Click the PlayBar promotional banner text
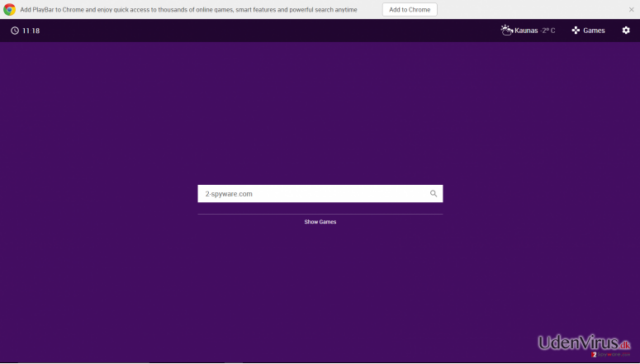This screenshot has height=364, width=640. coord(189,9)
